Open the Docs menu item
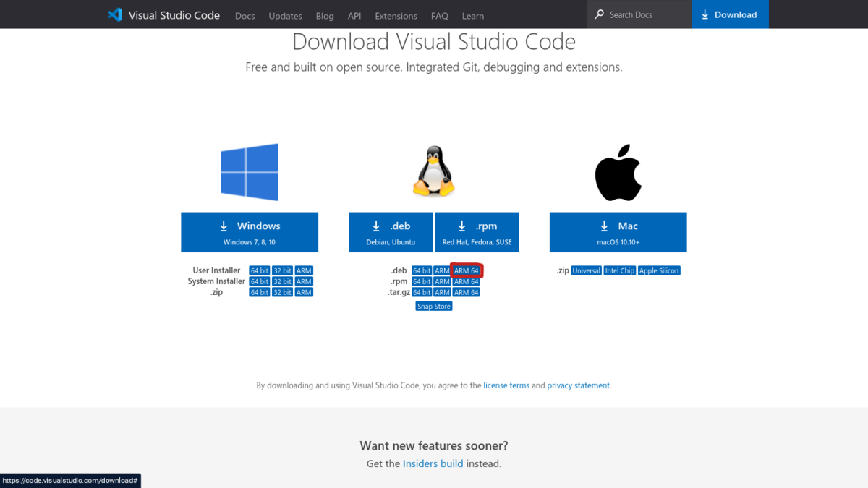868x488 pixels. (x=245, y=16)
